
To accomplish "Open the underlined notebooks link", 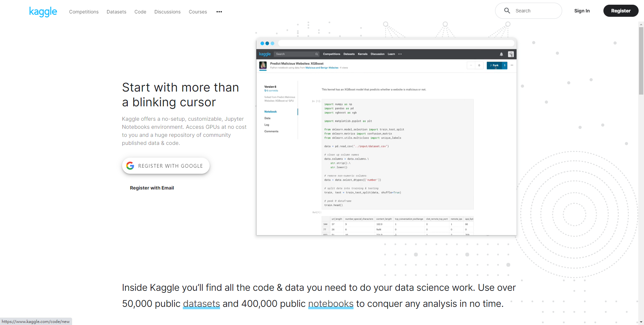I will (x=331, y=304).
